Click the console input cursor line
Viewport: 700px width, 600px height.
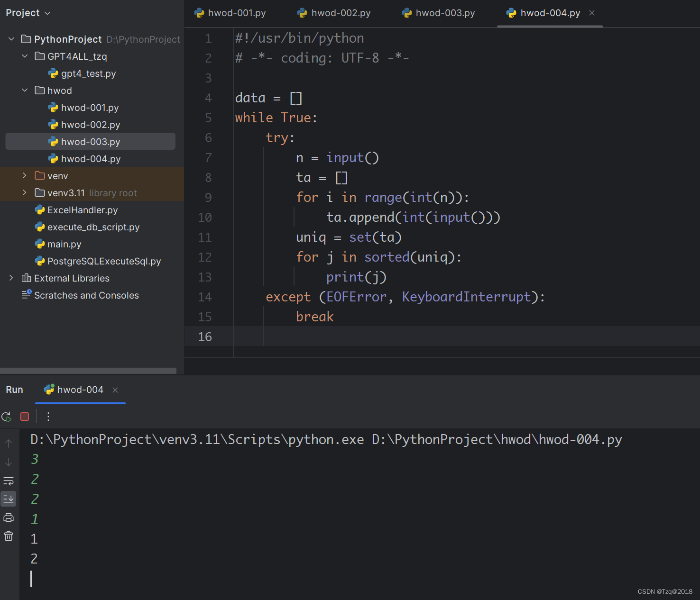(x=31, y=578)
